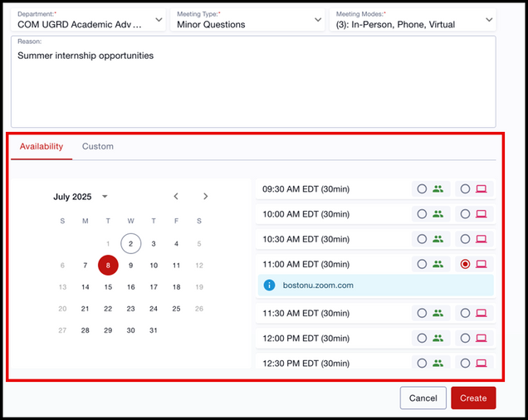Select July 21 on the calendar
Screen dimensions: 528x420
click(86, 309)
